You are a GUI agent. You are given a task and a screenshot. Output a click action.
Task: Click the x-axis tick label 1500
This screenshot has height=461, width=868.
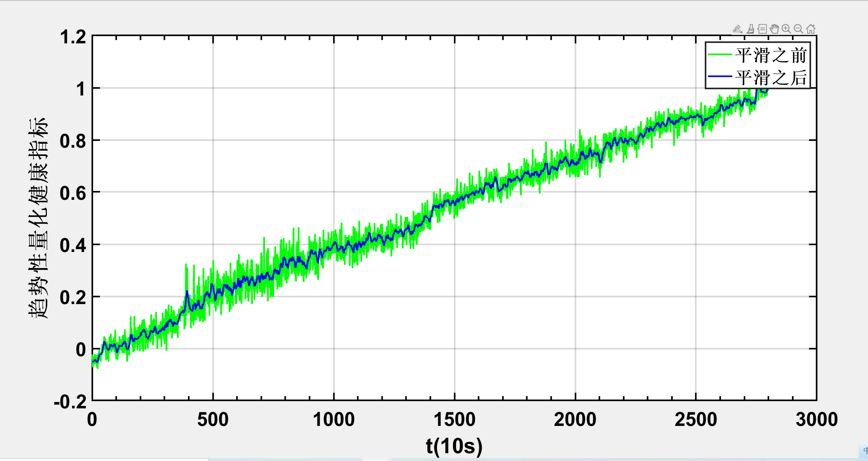(x=454, y=420)
